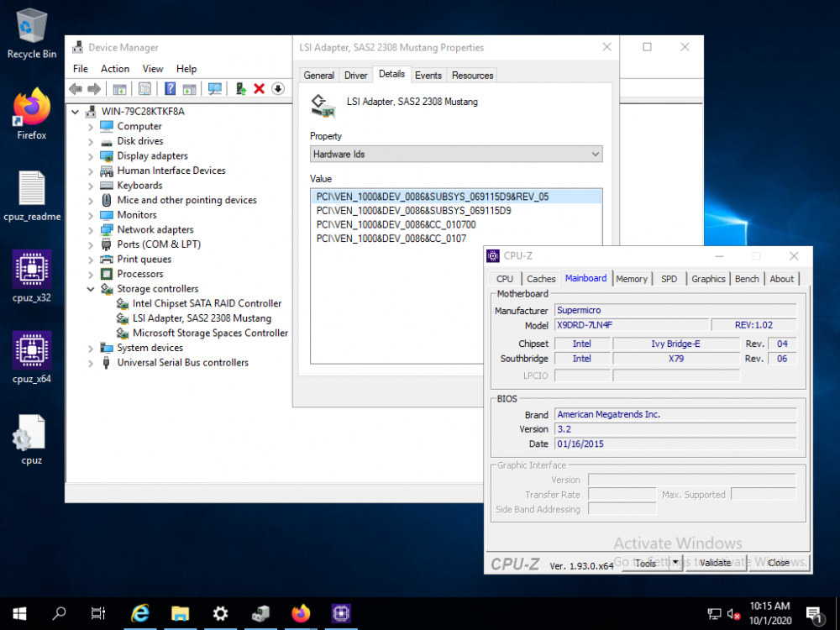Click the back arrow in Device Manager toolbar
The image size is (840, 630).
[76, 89]
